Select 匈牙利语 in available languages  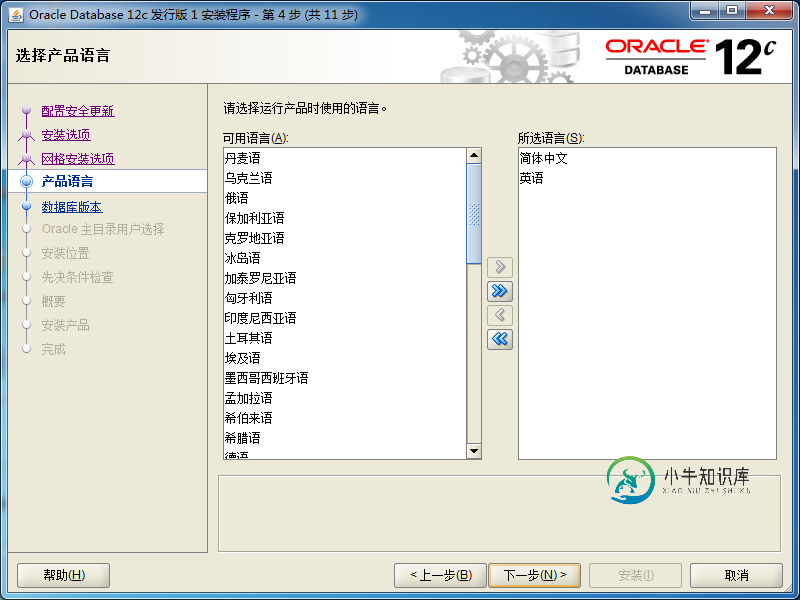pyautogui.click(x=345, y=298)
